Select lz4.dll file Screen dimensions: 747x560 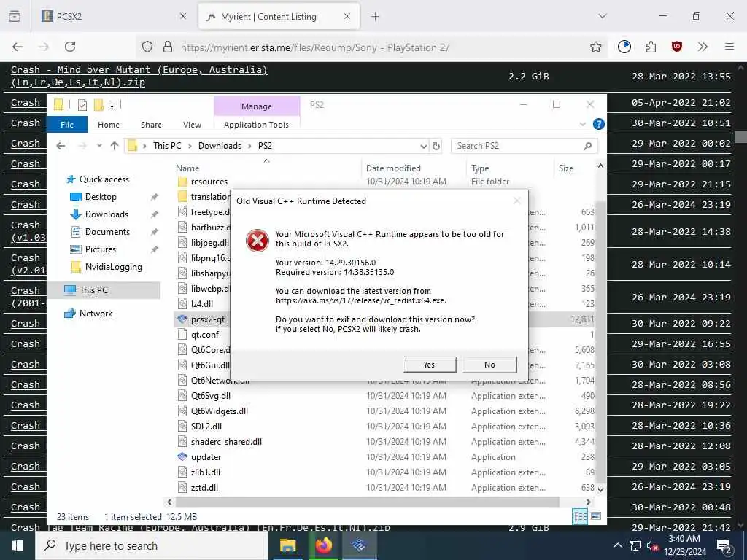(x=202, y=304)
